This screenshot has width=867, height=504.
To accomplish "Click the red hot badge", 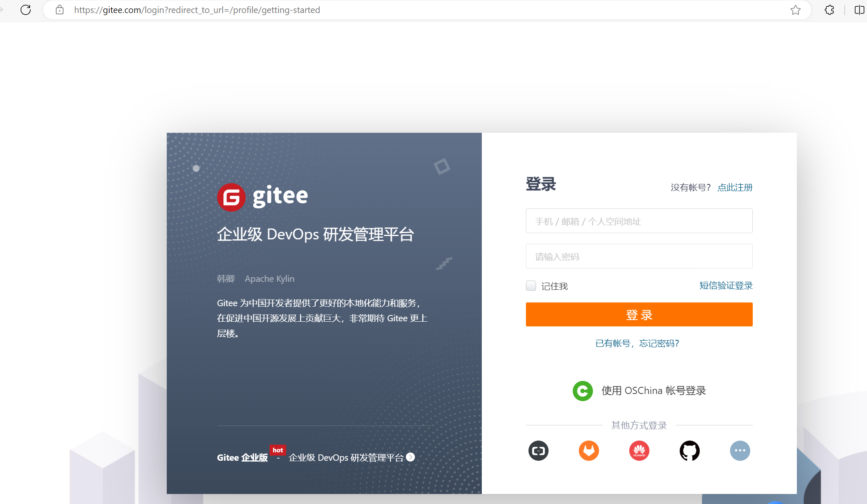I will pyautogui.click(x=278, y=450).
